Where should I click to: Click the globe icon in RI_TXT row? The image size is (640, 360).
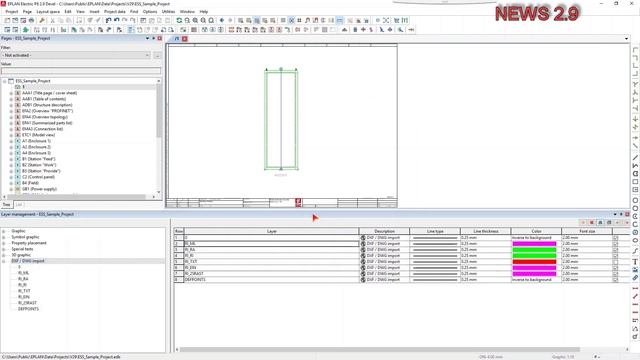point(363,261)
